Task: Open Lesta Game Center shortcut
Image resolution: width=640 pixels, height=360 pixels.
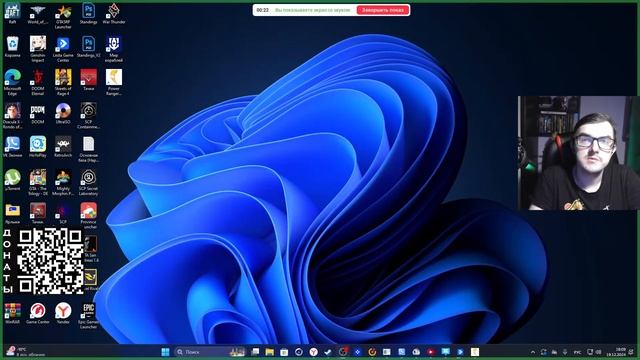Action: pyautogui.click(x=63, y=49)
